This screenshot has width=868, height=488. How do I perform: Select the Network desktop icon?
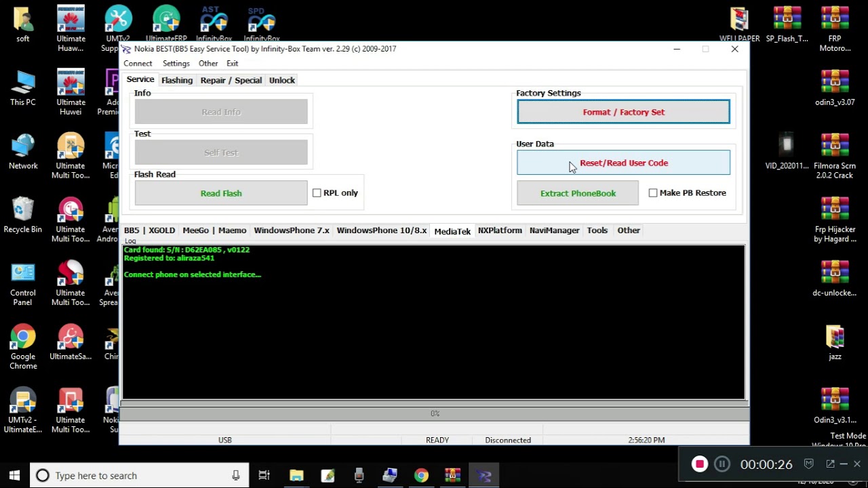(23, 152)
